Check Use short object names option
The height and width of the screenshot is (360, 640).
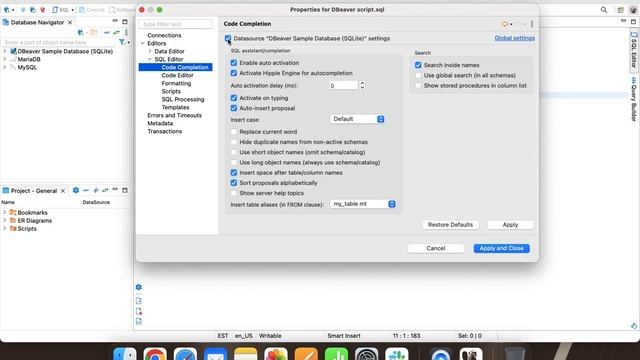pos(233,152)
